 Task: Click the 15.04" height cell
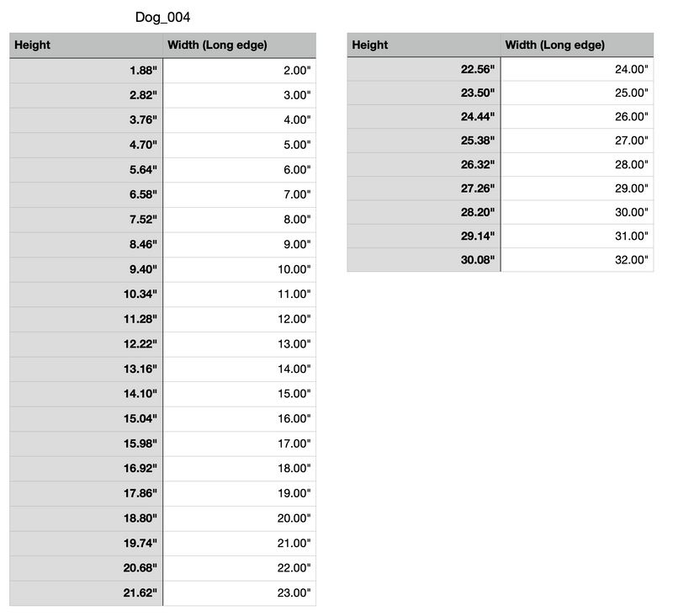tap(86, 419)
